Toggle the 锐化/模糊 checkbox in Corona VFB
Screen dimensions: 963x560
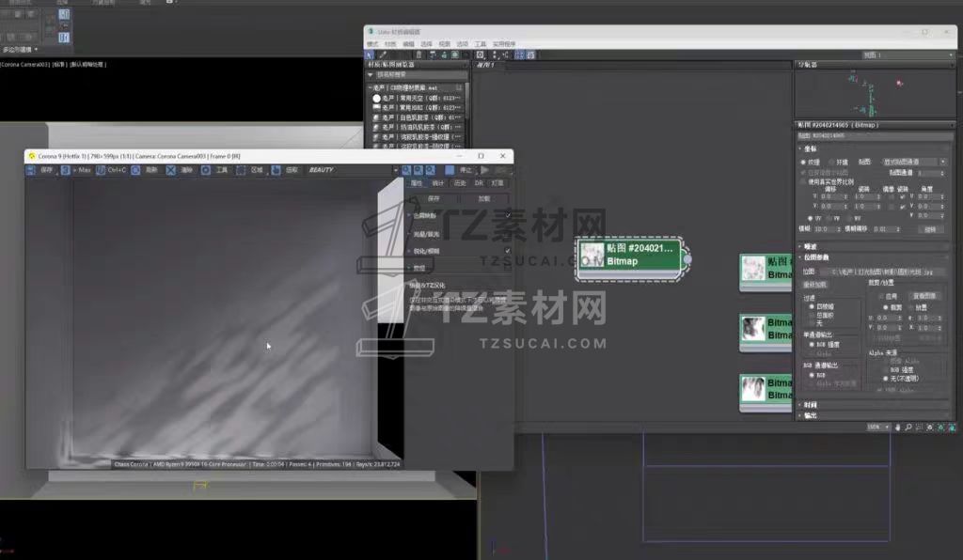point(508,250)
